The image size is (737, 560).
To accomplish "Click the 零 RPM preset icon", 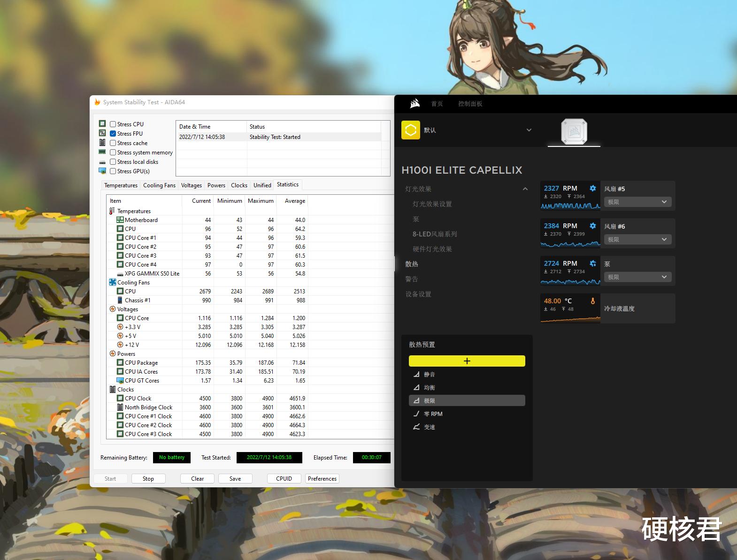I will 416,414.
